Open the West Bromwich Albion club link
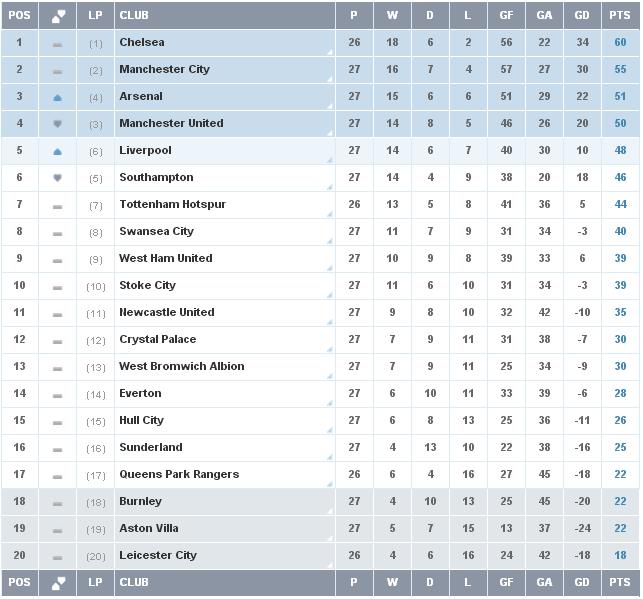The image size is (643, 599). [182, 366]
